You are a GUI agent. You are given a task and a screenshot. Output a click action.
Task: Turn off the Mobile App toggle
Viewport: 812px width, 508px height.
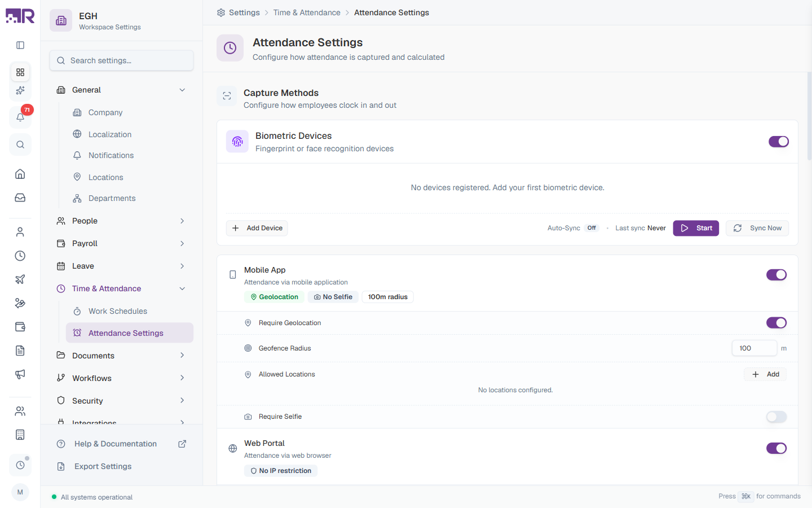point(776,275)
